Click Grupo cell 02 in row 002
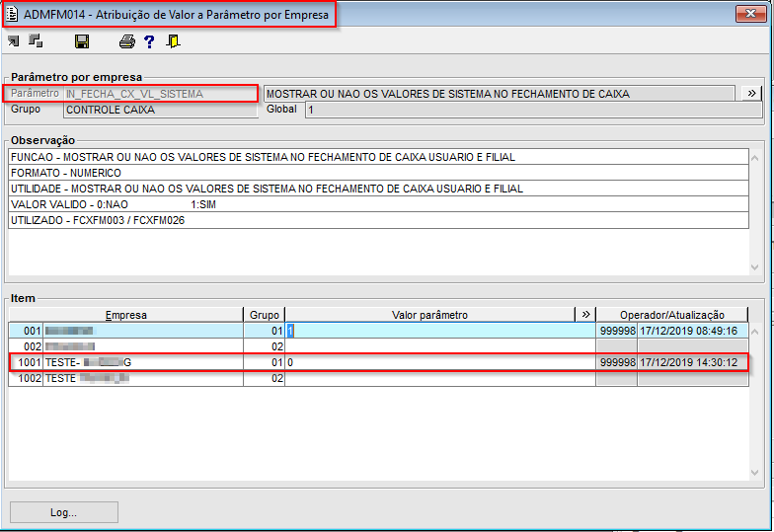This screenshot has width=774, height=532. point(265,346)
